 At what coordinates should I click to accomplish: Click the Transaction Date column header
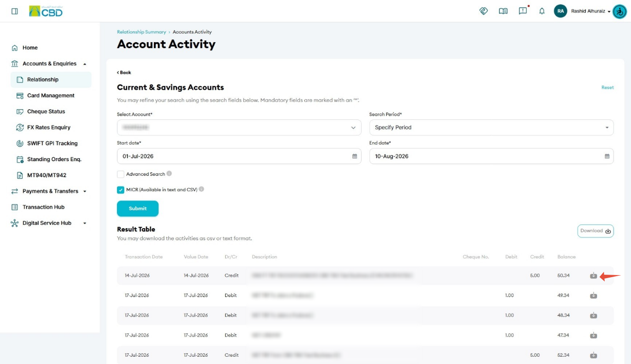(144, 257)
